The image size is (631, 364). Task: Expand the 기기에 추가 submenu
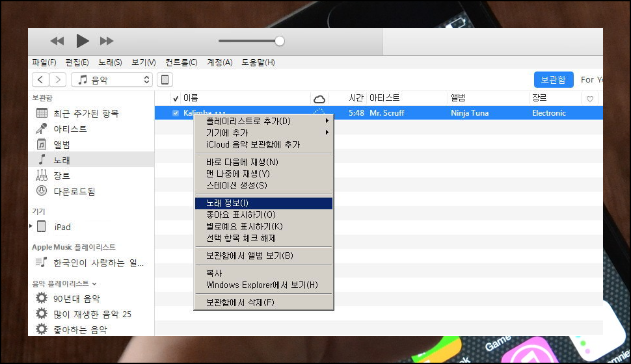point(263,133)
